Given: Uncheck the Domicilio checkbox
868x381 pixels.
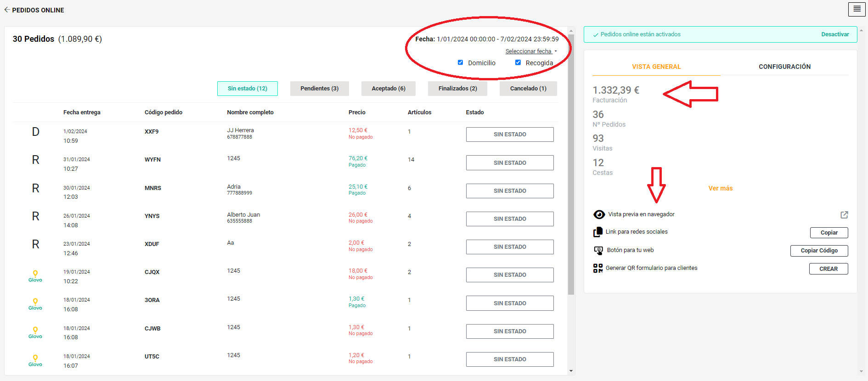Looking at the screenshot, I should coord(460,62).
